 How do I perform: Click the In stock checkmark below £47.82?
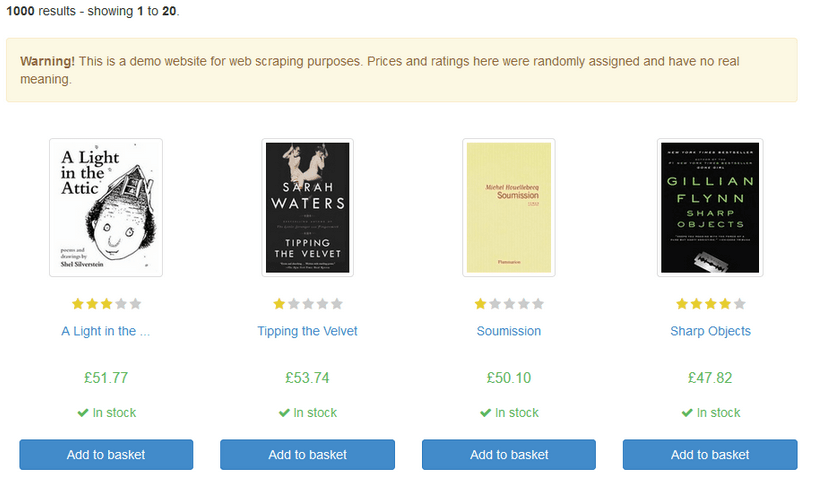(687, 413)
